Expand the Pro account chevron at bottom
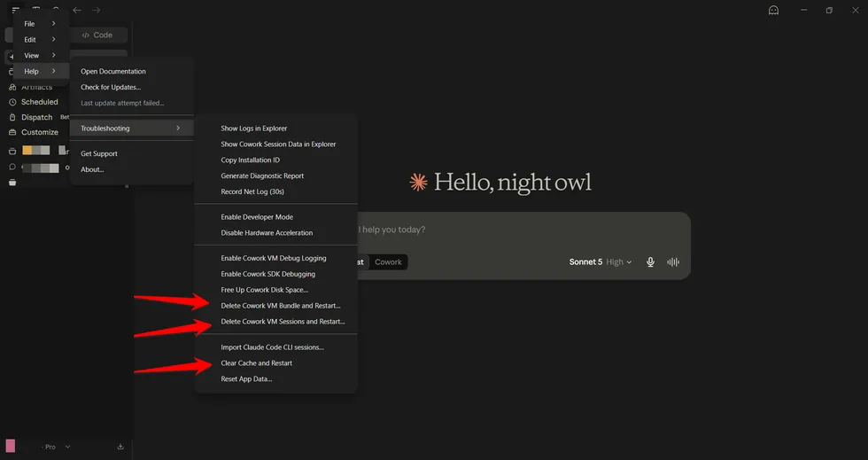 [67, 447]
